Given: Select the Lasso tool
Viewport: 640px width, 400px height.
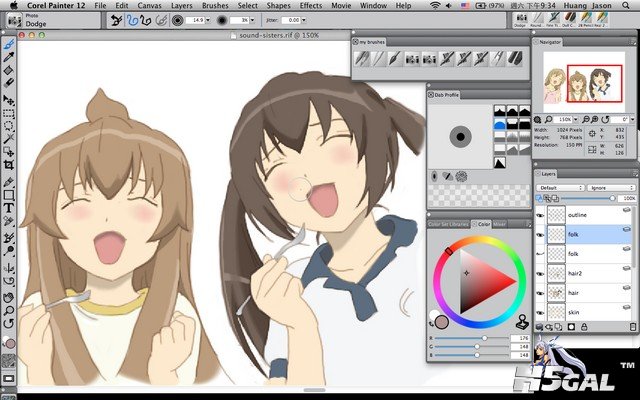Looking at the screenshot, I should 9,126.
